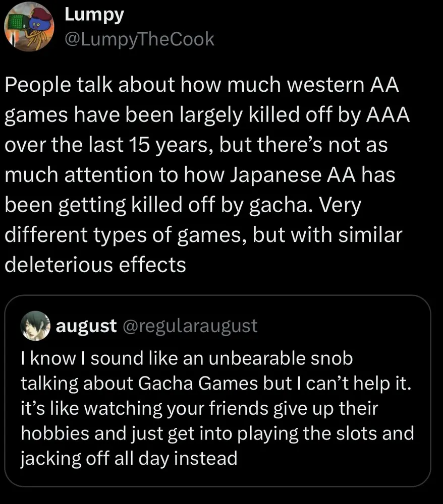443x504 pixels.
Task: Click the "august" display name
Action: (x=86, y=326)
